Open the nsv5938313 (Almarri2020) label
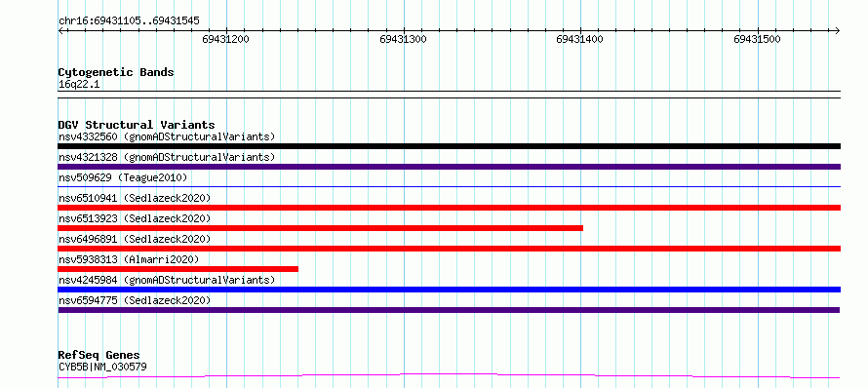Screen dimensions: 868x388 pyautogui.click(x=129, y=259)
